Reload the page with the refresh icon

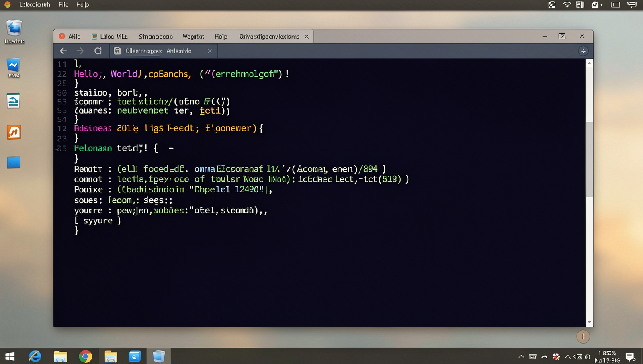(98, 51)
